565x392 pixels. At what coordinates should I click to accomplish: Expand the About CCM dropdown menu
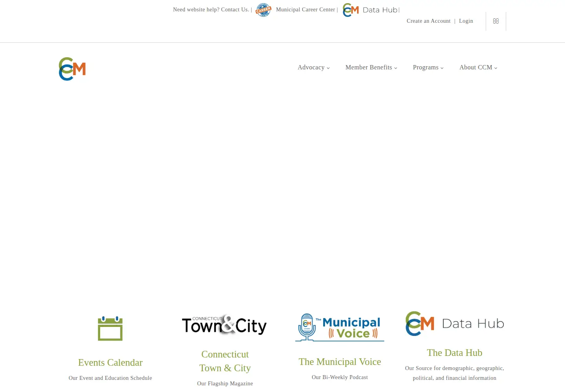(x=478, y=67)
